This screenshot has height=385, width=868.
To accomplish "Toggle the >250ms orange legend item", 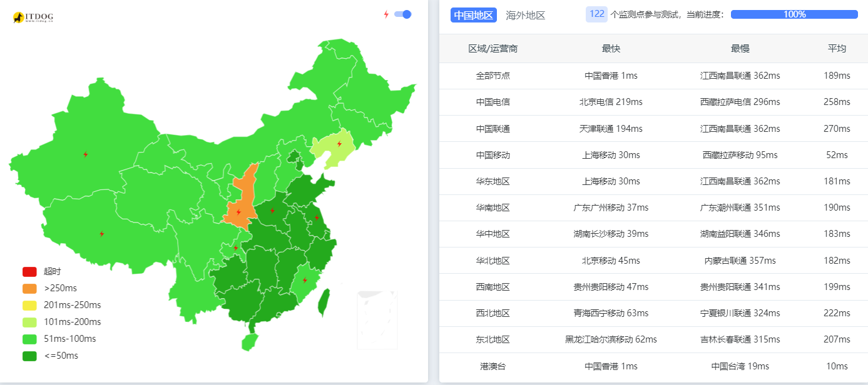I will [x=50, y=289].
